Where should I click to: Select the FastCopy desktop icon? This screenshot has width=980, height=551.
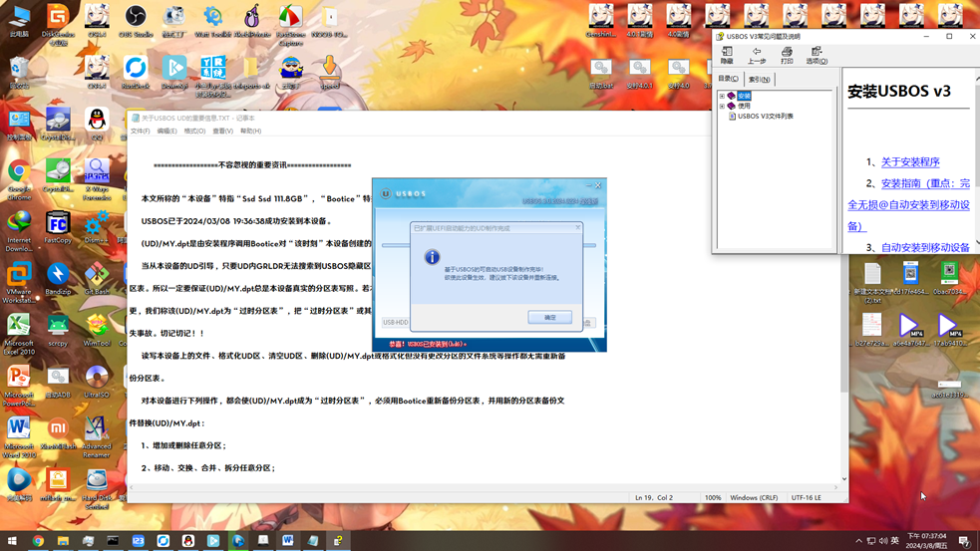tap(58, 225)
